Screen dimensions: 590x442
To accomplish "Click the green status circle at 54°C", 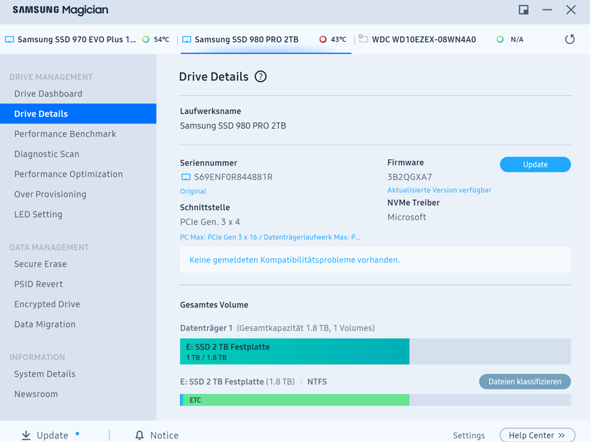I will (146, 39).
